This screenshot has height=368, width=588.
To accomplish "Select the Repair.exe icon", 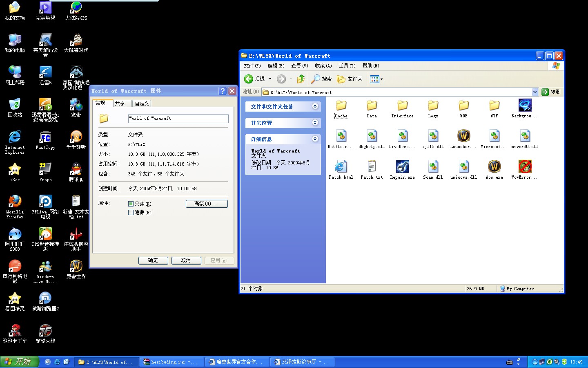I will point(403,166).
